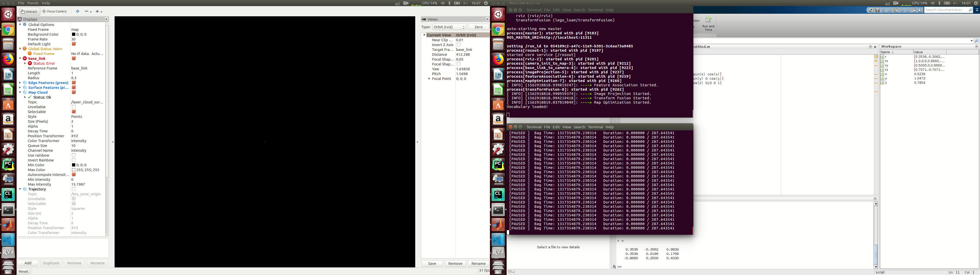
Task: Open the Panels menu in RViz
Action: click(33, 3)
